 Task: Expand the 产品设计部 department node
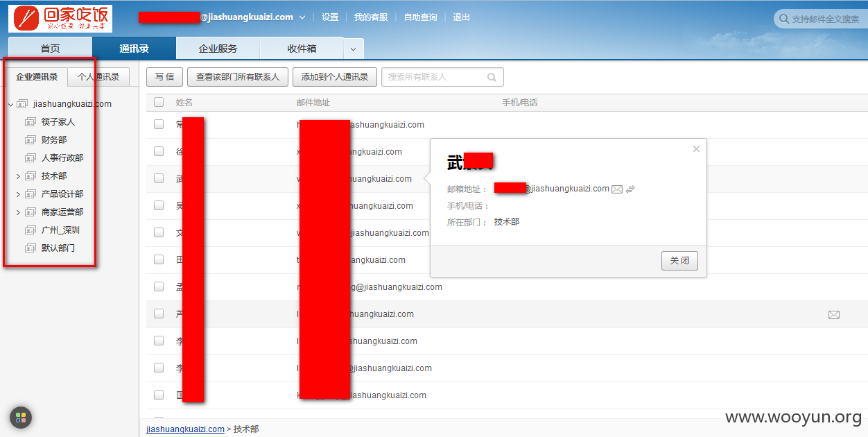click(x=18, y=194)
